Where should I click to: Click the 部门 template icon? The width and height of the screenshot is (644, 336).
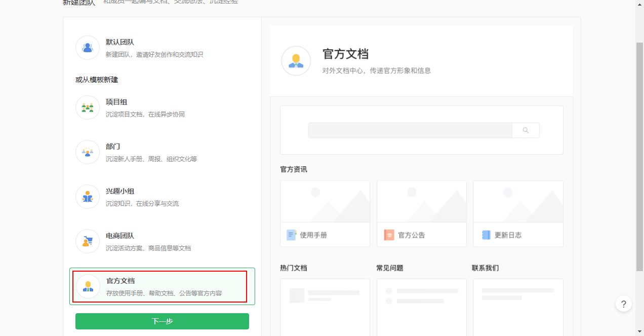pyautogui.click(x=88, y=152)
